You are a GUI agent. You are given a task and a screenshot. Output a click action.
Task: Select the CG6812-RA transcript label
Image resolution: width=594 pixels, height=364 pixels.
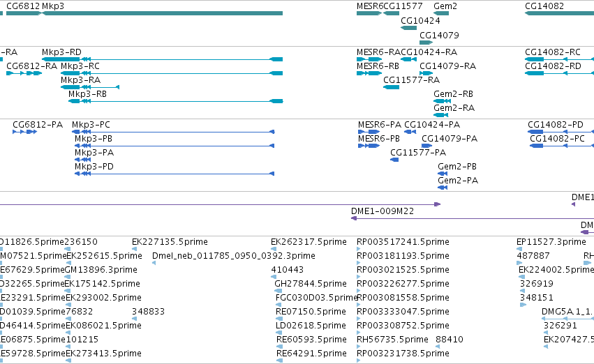coord(32,66)
